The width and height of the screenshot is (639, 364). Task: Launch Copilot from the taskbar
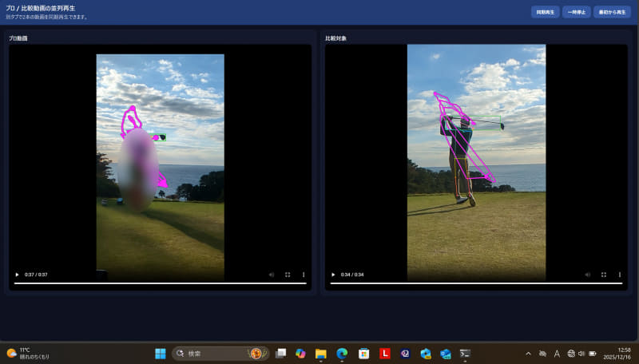point(300,354)
